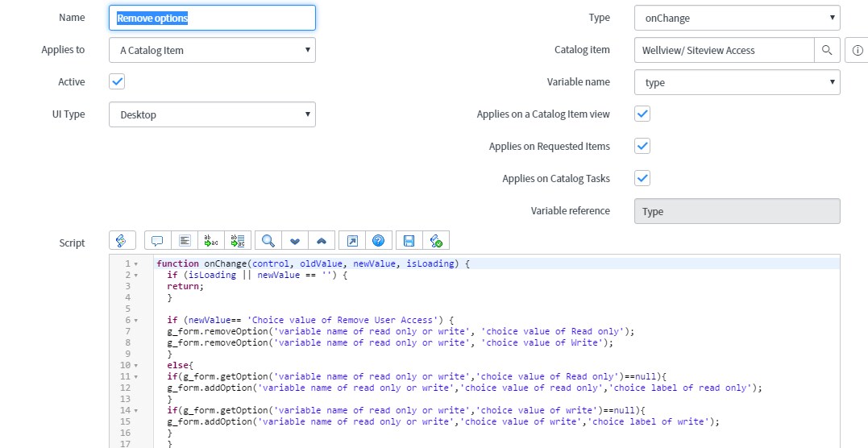Viewport: 868px width, 448px height.
Task: Open script search with magnifier icon
Action: [x=268, y=240]
